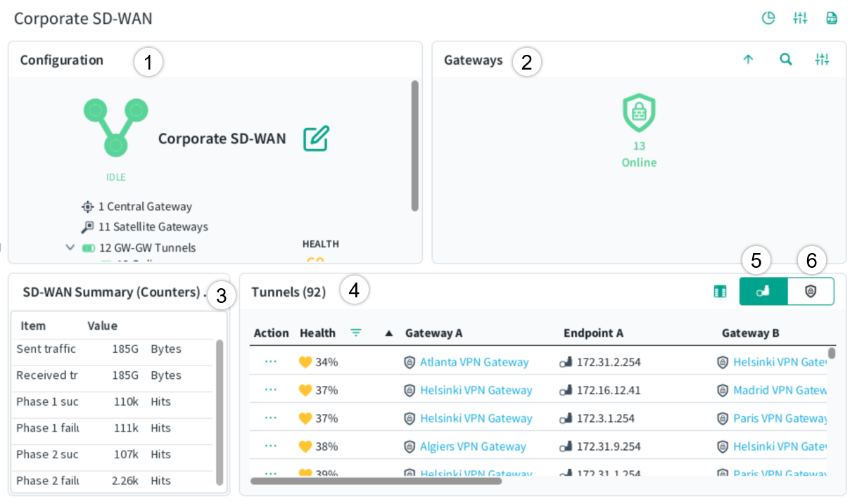Click the pie chart icon in top header
The image size is (857, 504).
pos(768,18)
